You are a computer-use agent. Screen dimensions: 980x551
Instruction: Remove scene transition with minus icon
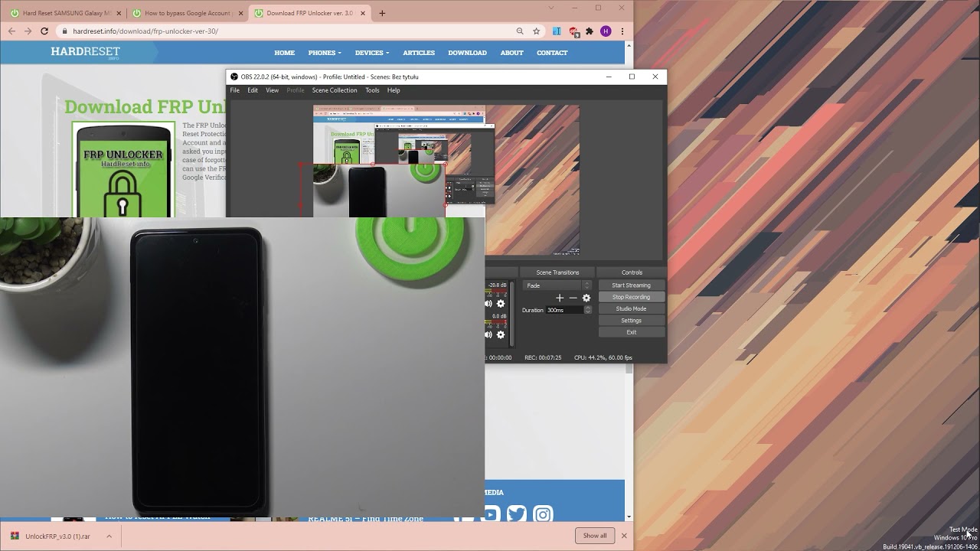[x=573, y=298]
